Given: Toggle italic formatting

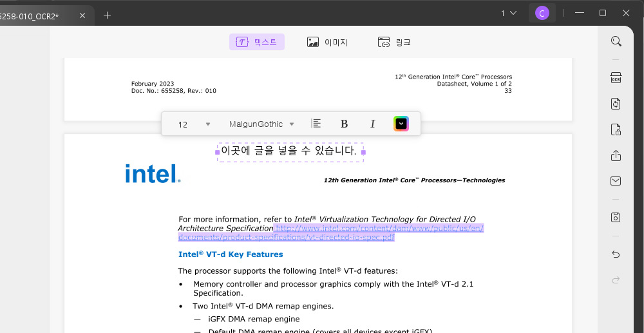Looking at the screenshot, I should (x=372, y=124).
